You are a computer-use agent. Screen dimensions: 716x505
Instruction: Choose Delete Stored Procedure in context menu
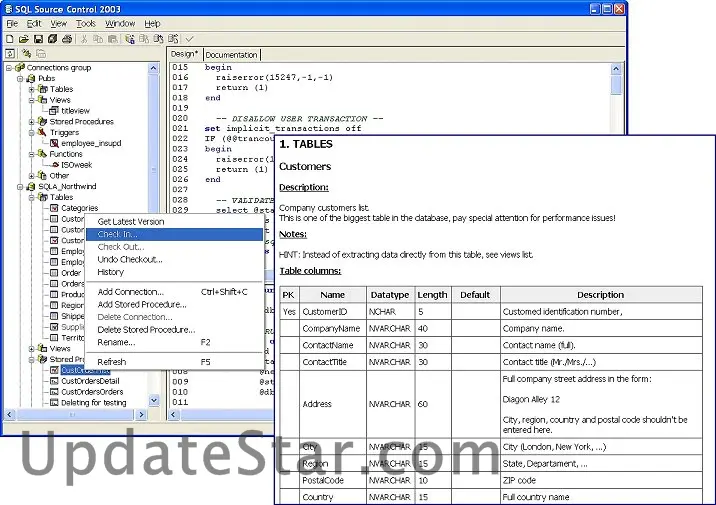pyautogui.click(x=174, y=330)
